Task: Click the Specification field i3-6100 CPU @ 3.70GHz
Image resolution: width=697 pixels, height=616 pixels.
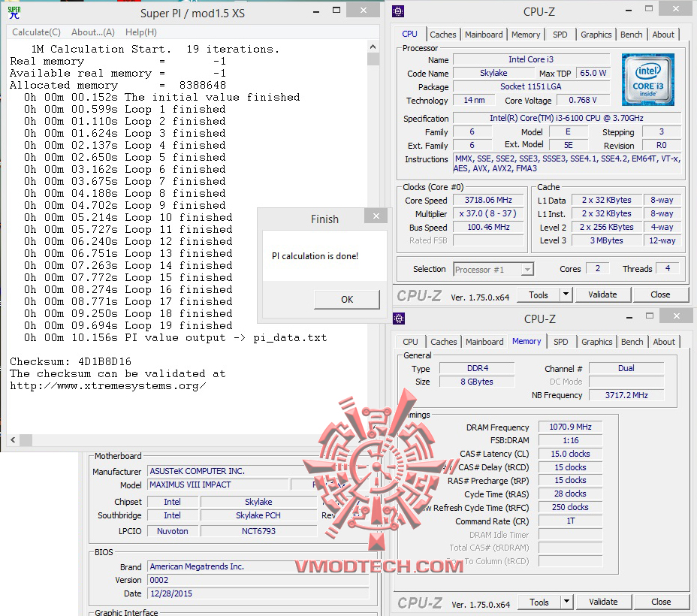Action: pos(567,118)
